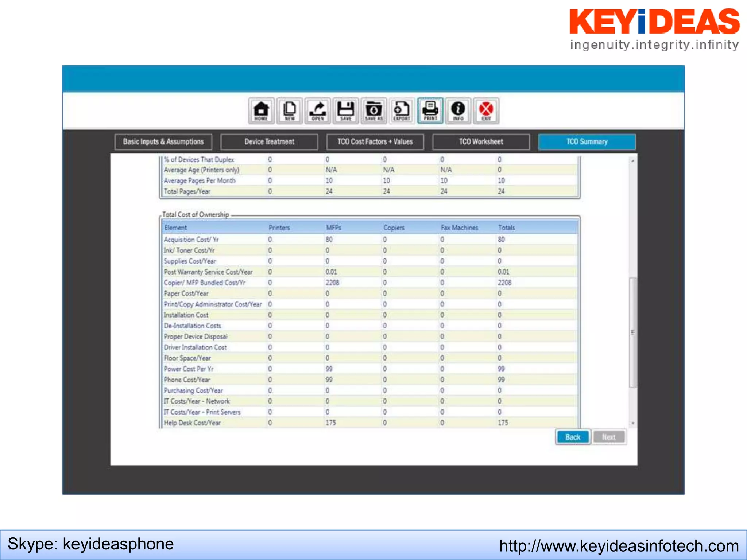This screenshot has height=560, width=747.
Task: Click the Export toolbar icon
Action: click(402, 110)
